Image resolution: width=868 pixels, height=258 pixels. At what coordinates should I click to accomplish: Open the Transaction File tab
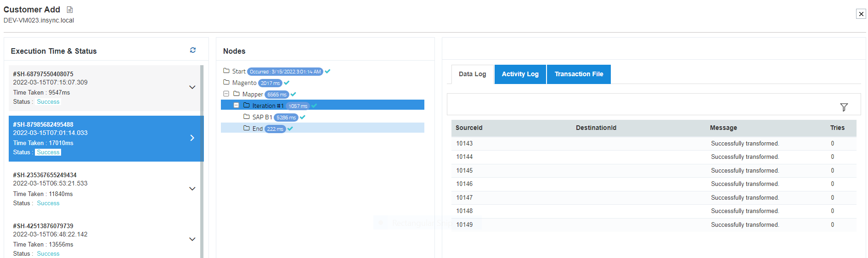(579, 74)
